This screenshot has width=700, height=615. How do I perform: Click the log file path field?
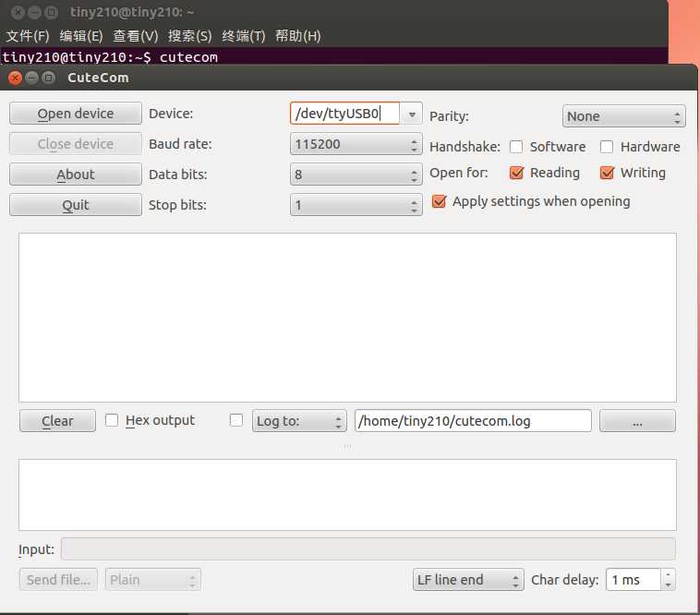[473, 421]
